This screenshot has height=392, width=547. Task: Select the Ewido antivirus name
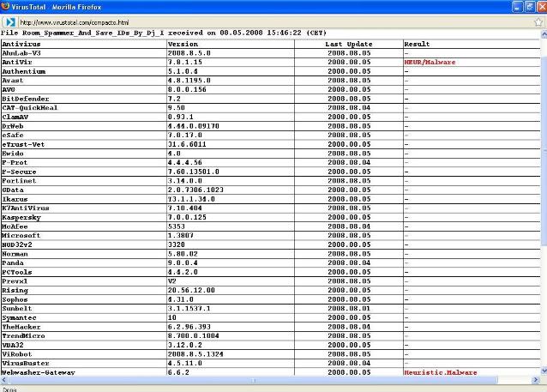pyautogui.click(x=13, y=154)
